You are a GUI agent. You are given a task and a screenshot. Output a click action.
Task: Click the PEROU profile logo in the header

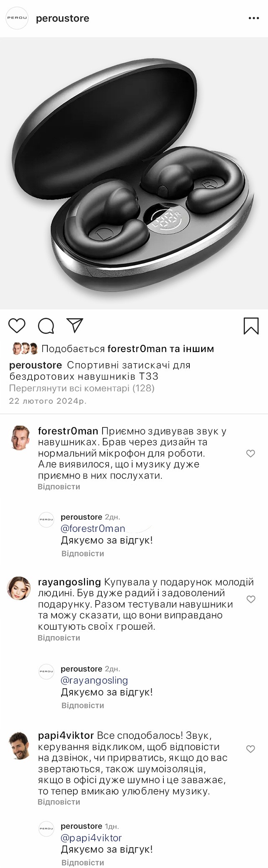(x=17, y=18)
